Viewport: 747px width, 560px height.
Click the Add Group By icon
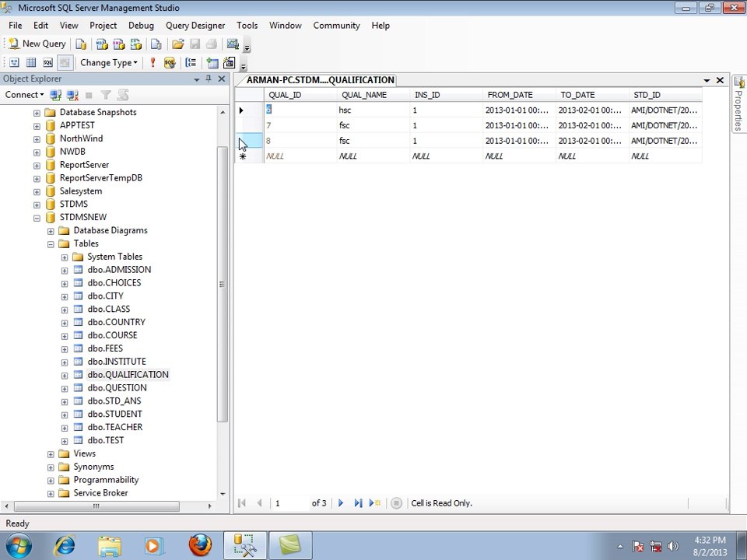click(x=191, y=62)
